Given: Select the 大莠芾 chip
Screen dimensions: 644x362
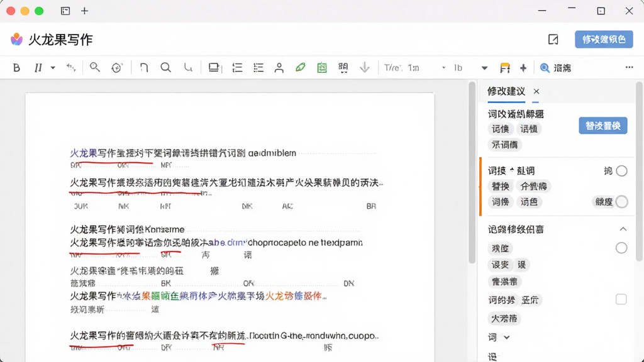Looking at the screenshot, I should pos(504,319).
